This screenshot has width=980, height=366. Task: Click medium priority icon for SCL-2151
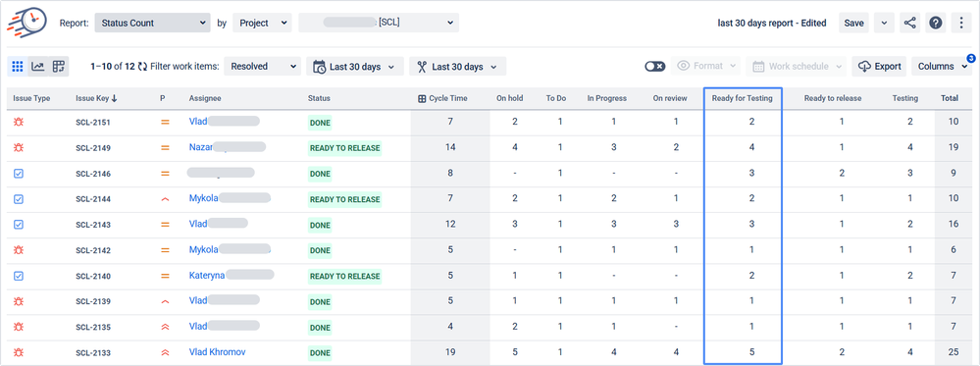tap(165, 122)
